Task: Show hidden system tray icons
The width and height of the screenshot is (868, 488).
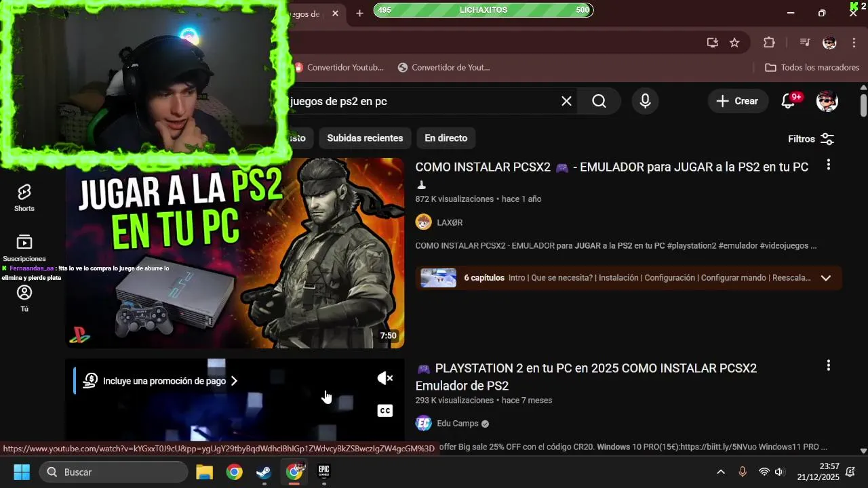Action: pos(721,472)
